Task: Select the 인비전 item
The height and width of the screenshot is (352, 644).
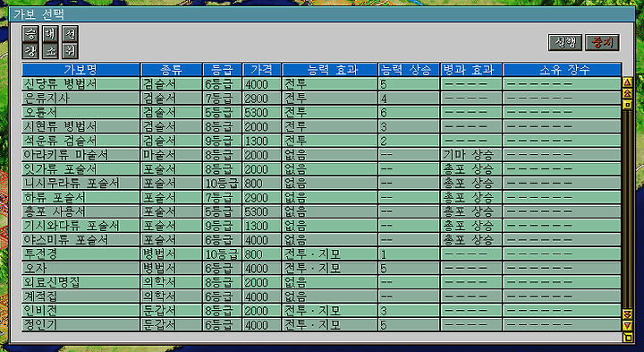Action: click(x=321, y=311)
